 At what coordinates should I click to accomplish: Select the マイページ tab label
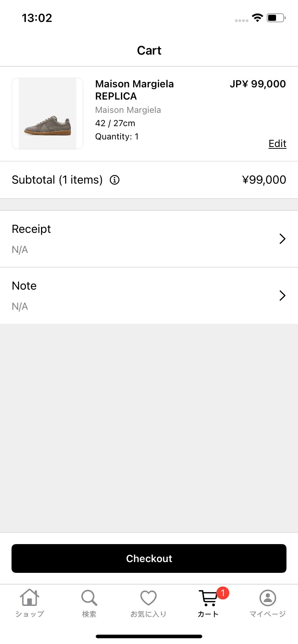[x=268, y=614]
